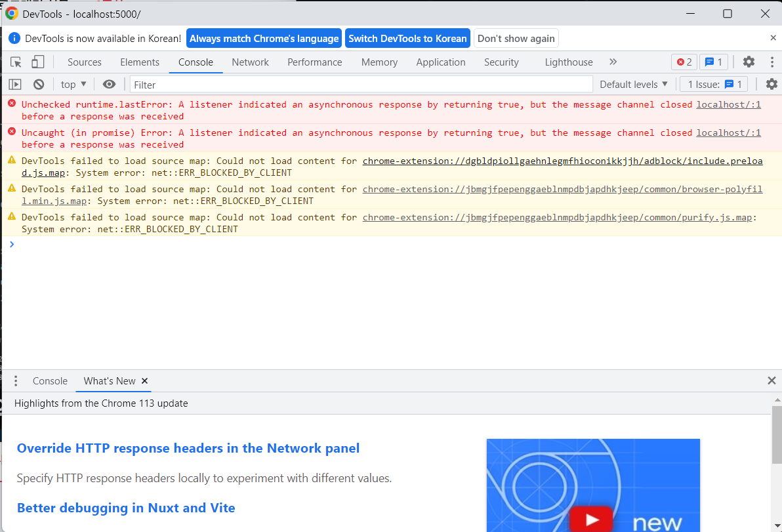Click the Chrome icon in title bar
The width and height of the screenshot is (782, 532).
point(12,14)
